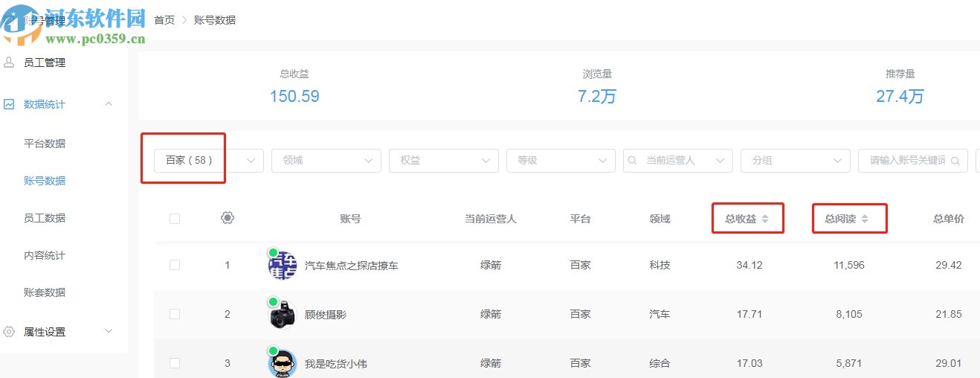Click the employee management person icon
The width and height of the screenshot is (980, 378).
(x=9, y=63)
